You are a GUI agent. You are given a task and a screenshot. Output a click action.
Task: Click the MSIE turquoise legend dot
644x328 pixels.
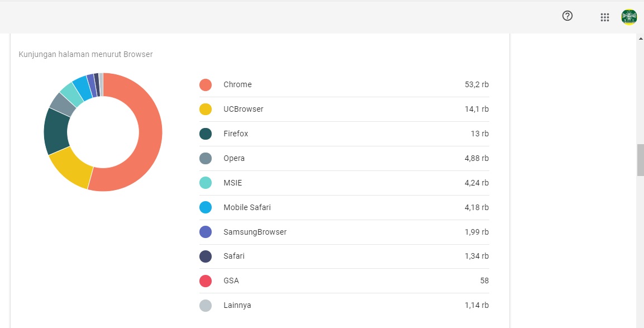coord(206,183)
